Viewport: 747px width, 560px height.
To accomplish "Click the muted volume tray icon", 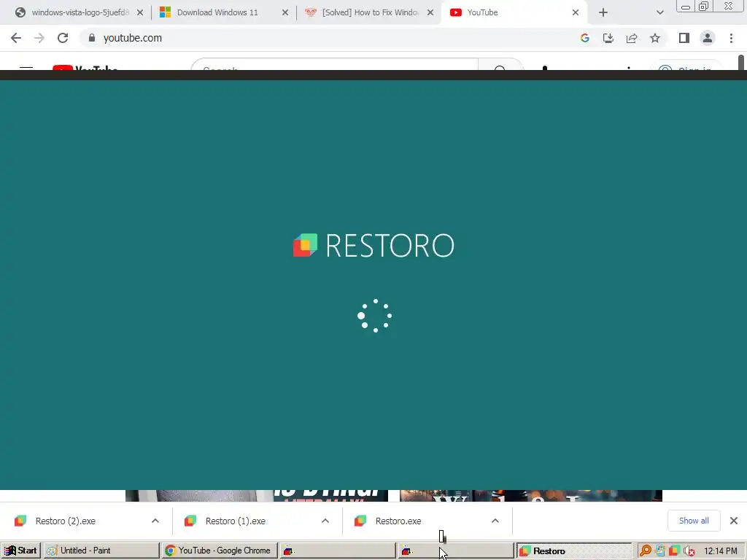I will pyautogui.click(x=689, y=551).
